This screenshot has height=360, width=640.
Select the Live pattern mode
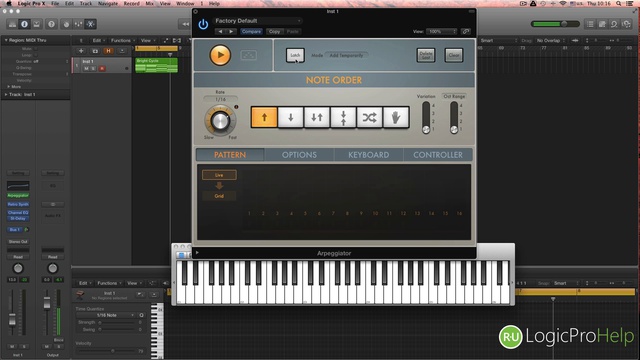point(219,175)
